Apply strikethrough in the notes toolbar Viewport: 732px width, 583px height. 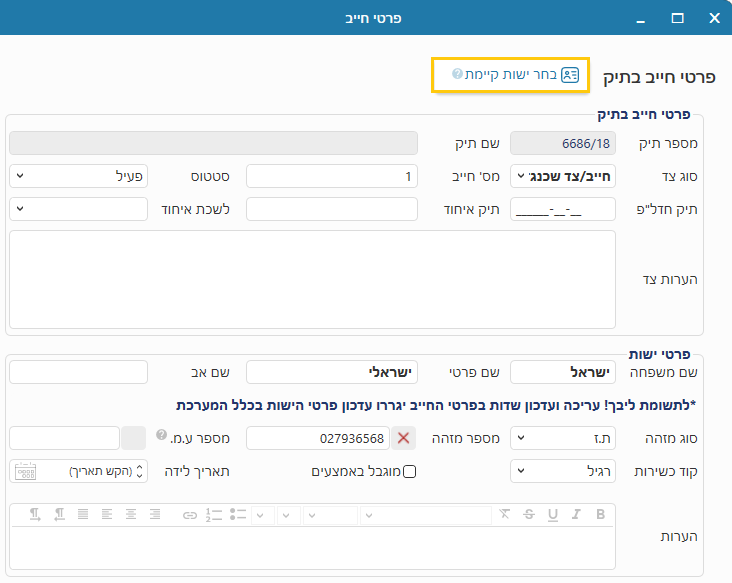529,514
